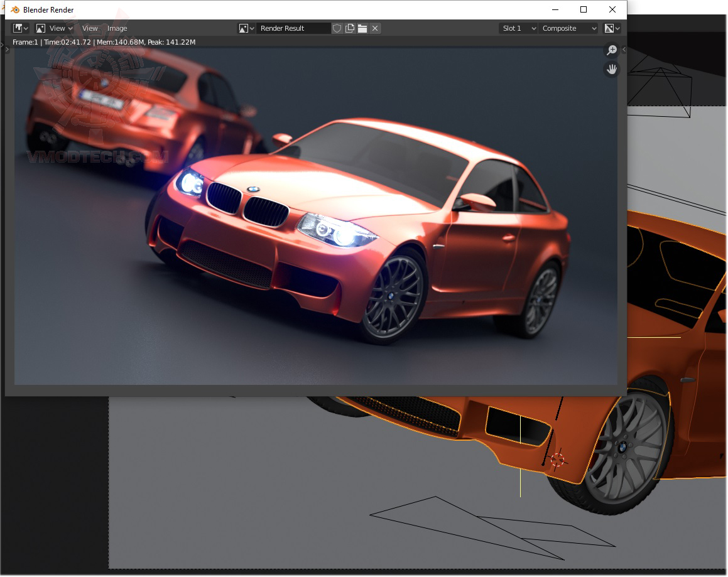Open the second View menu
The width and height of the screenshot is (728, 577).
pos(90,28)
